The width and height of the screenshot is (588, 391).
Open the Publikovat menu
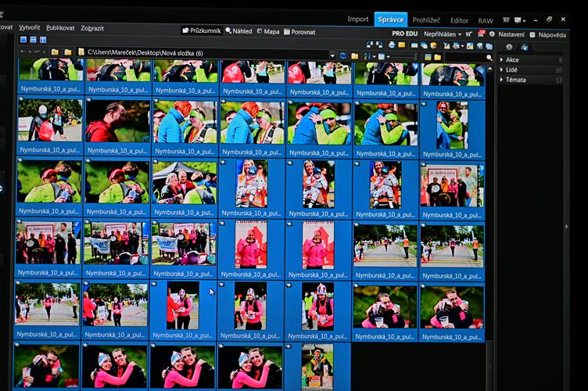pyautogui.click(x=60, y=27)
